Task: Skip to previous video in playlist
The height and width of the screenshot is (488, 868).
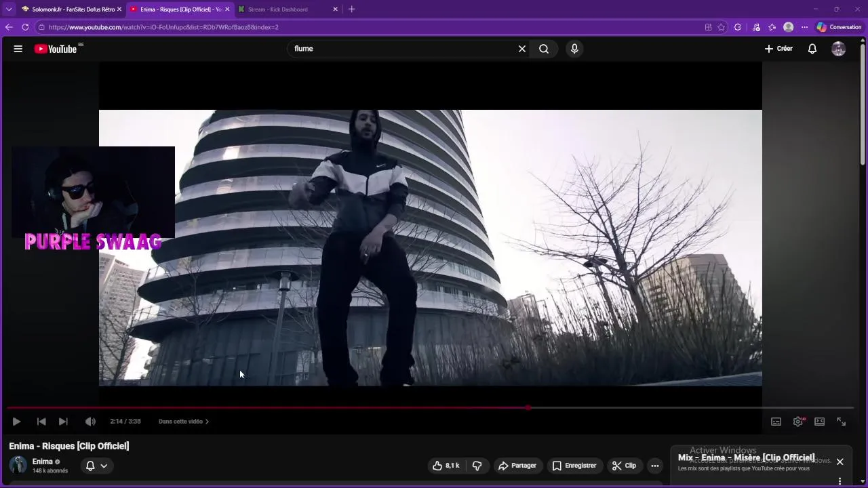Action: 41,422
